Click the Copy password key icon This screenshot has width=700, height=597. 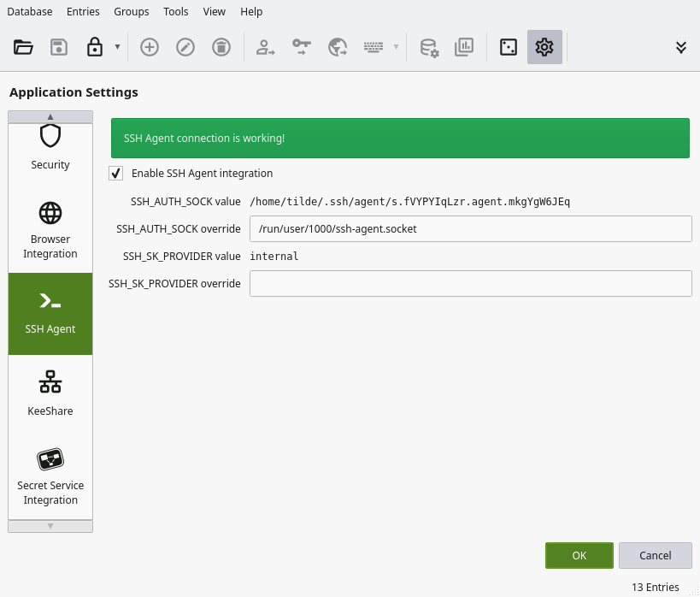(x=302, y=47)
